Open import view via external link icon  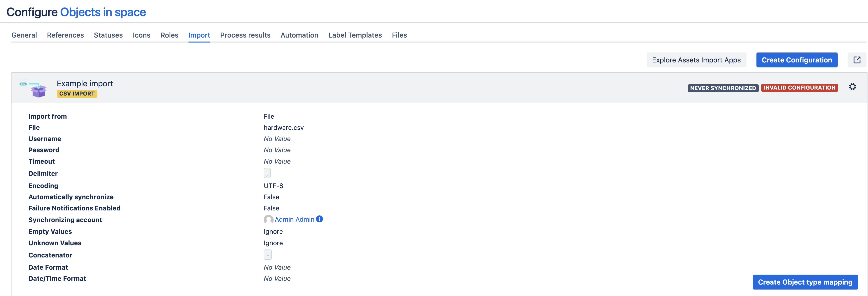point(857,60)
